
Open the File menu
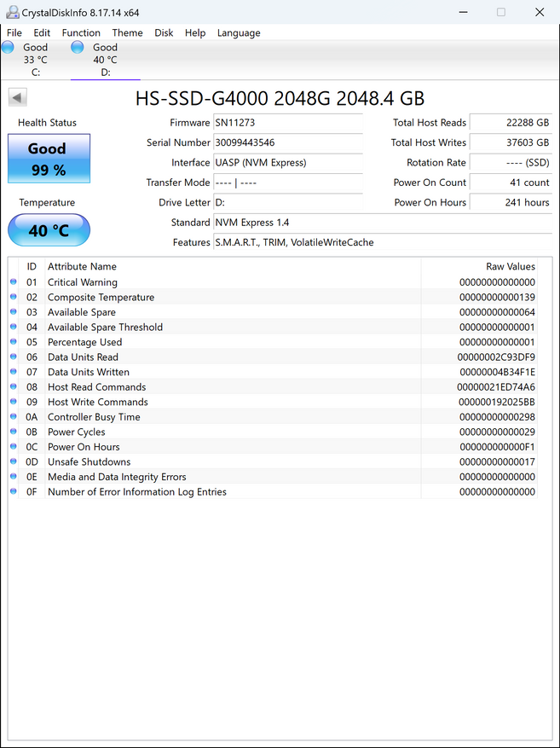14,33
